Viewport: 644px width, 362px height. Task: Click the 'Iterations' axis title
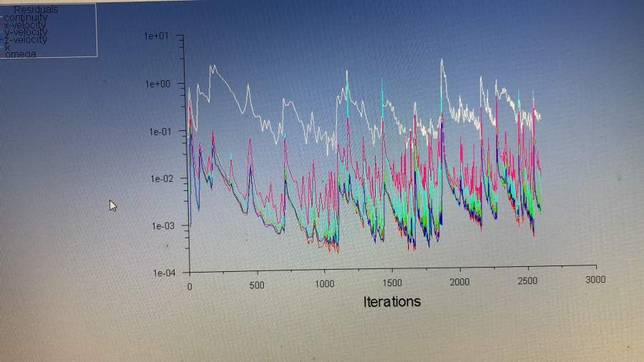(x=392, y=302)
